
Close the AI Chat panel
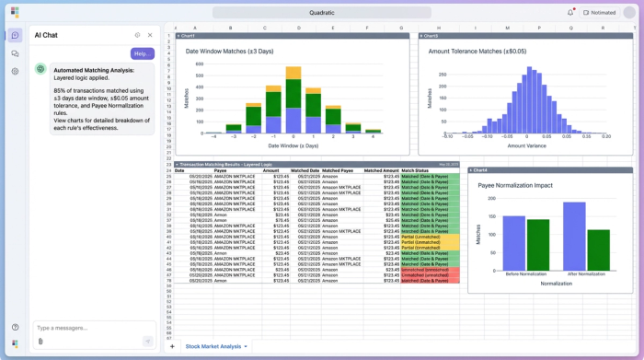coord(150,35)
